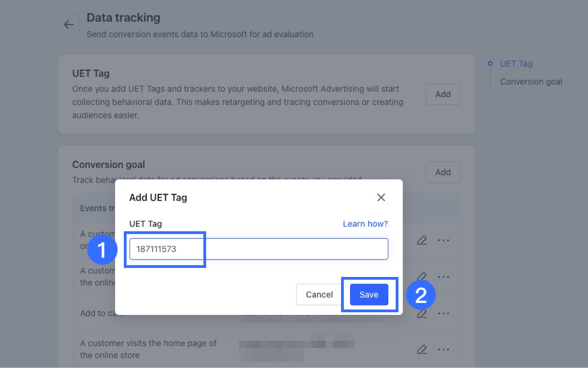Click the UET Tag navigation circle marker
The height and width of the screenshot is (368, 588).
[490, 64]
